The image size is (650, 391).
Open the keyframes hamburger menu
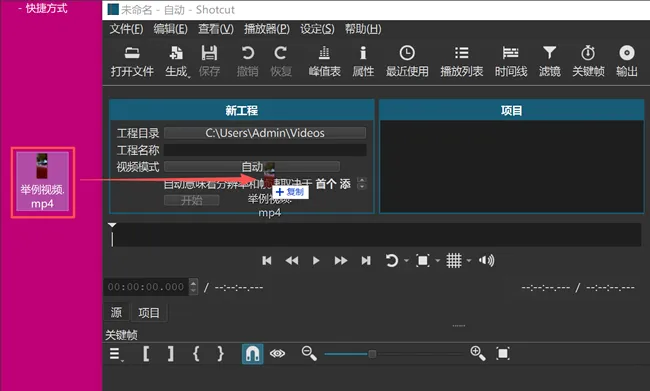pos(116,354)
